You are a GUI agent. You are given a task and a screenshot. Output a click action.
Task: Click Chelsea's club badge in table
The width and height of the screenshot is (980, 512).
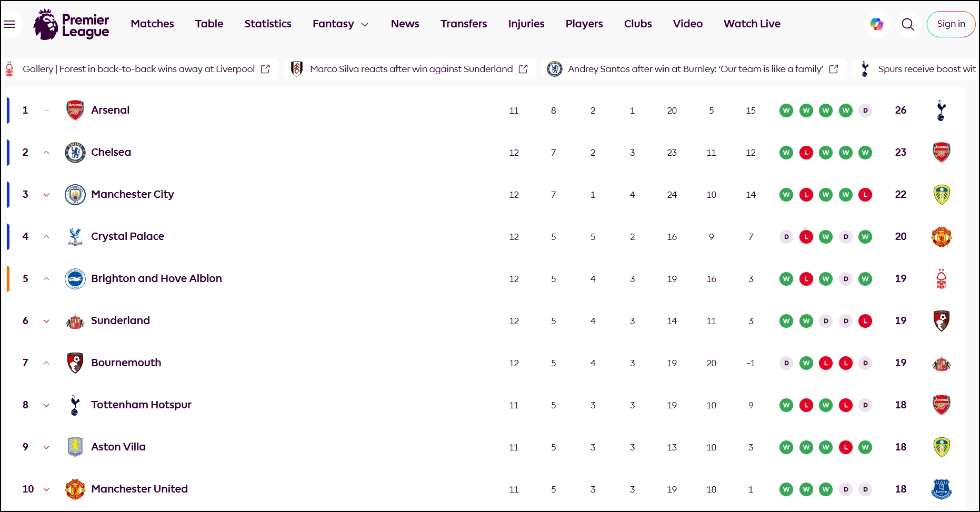coord(75,153)
